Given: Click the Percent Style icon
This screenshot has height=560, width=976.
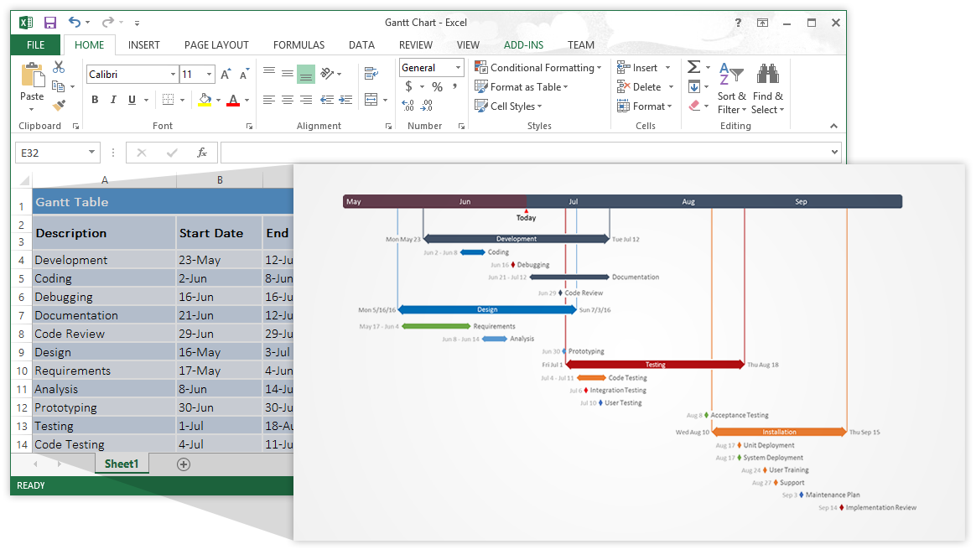Looking at the screenshot, I should pyautogui.click(x=438, y=86).
